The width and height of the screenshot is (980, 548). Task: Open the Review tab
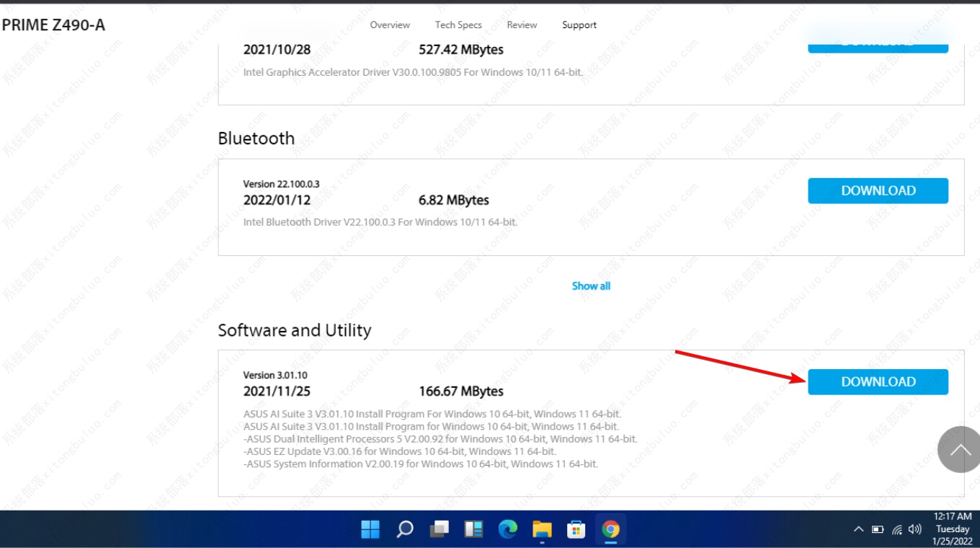[522, 25]
